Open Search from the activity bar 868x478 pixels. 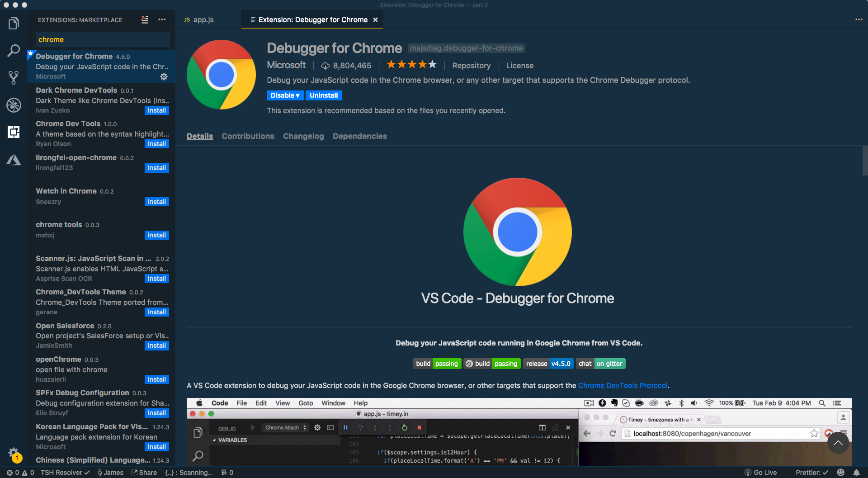(14, 51)
